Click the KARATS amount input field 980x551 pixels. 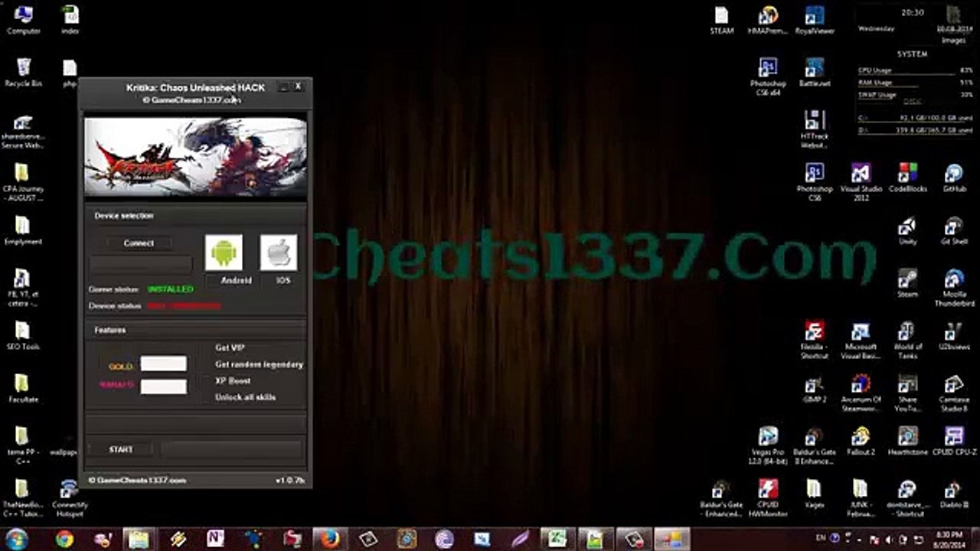coord(164,386)
